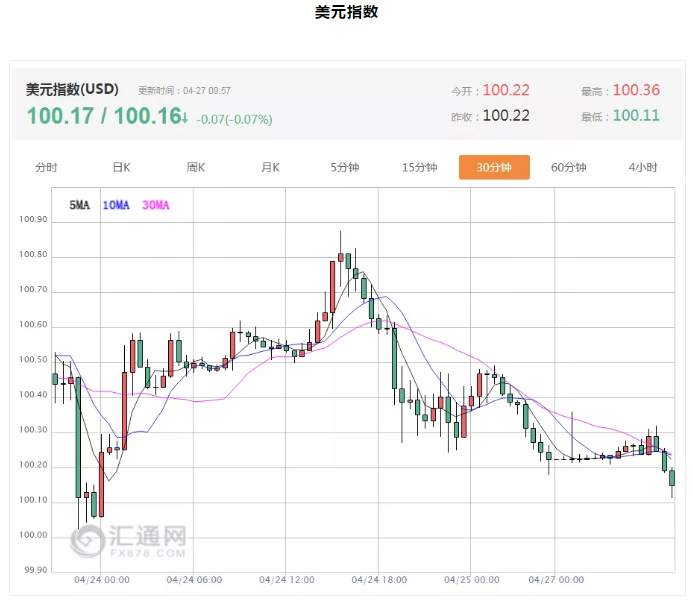Click the change value -0.07(-0.07%)
This screenshot has height=603, width=693.
234,119
